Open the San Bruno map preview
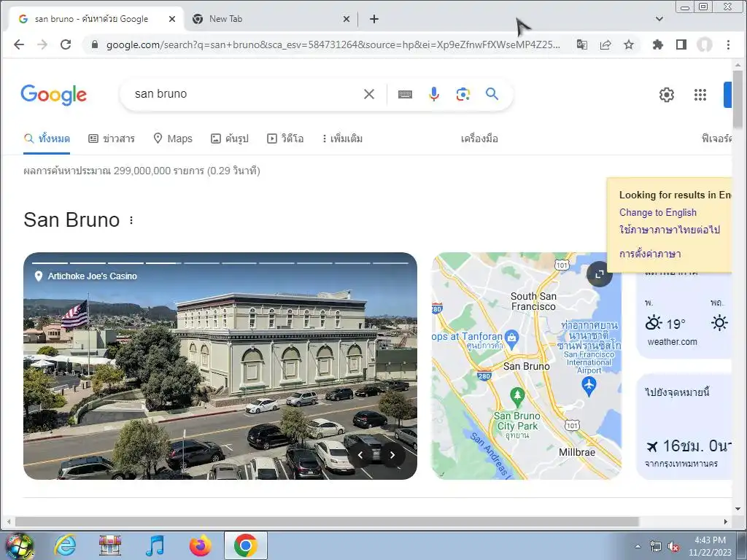 pos(526,366)
